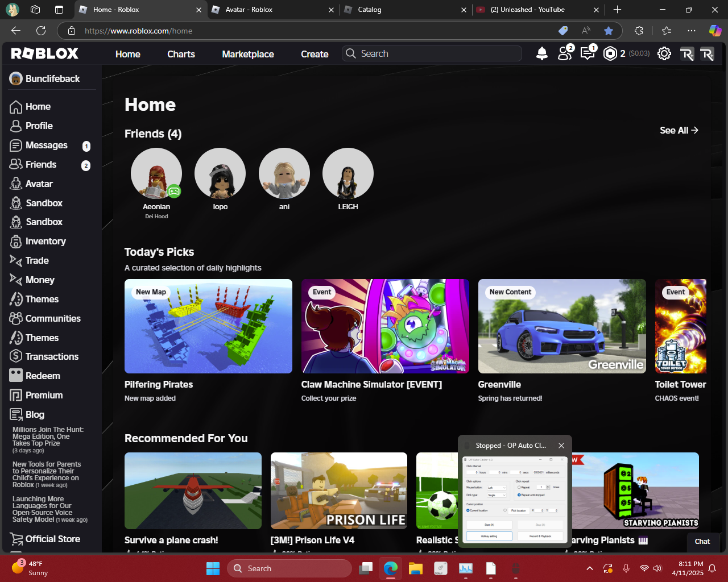The width and height of the screenshot is (728, 582).
Task: Open Premium in the left sidebar
Action: tap(36, 395)
